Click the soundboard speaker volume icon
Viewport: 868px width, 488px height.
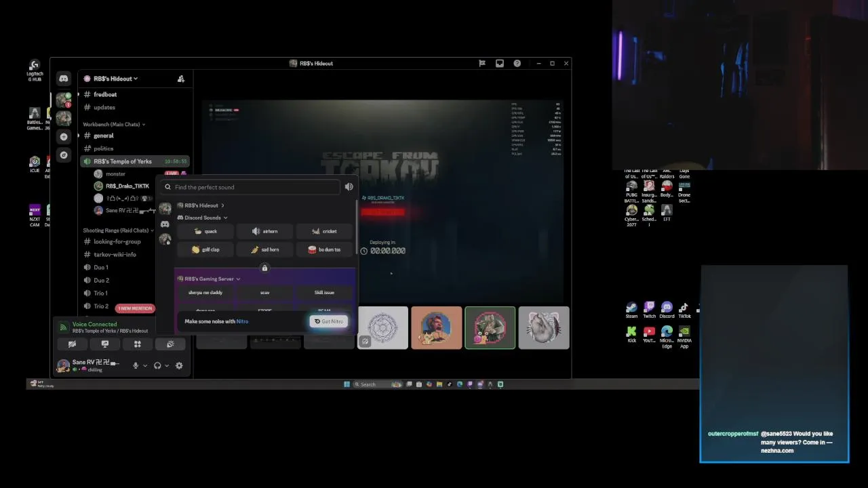pyautogui.click(x=349, y=187)
